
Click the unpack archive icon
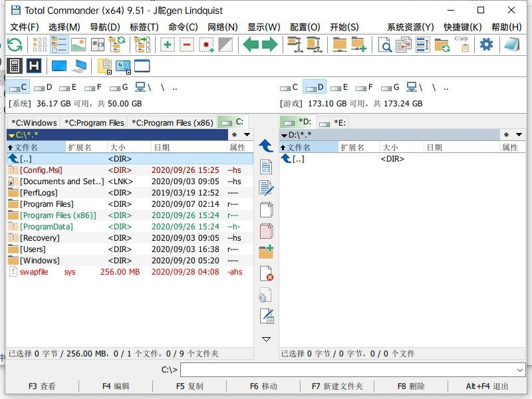point(314,45)
